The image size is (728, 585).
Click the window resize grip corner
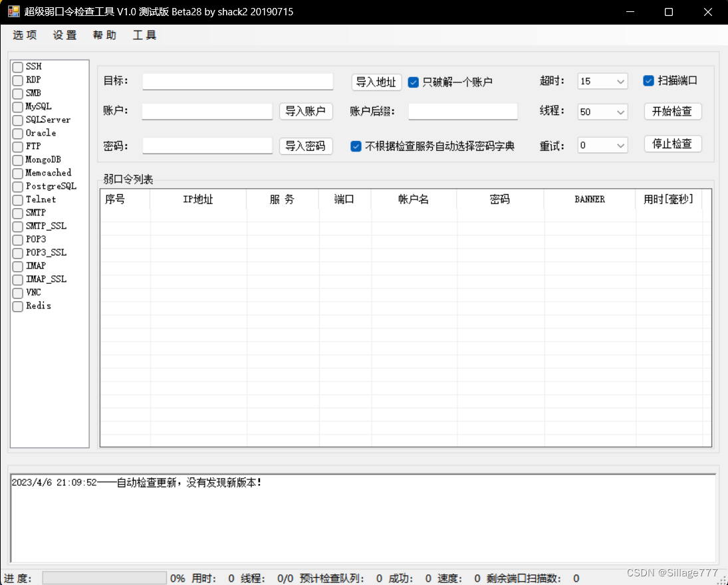coord(723,580)
